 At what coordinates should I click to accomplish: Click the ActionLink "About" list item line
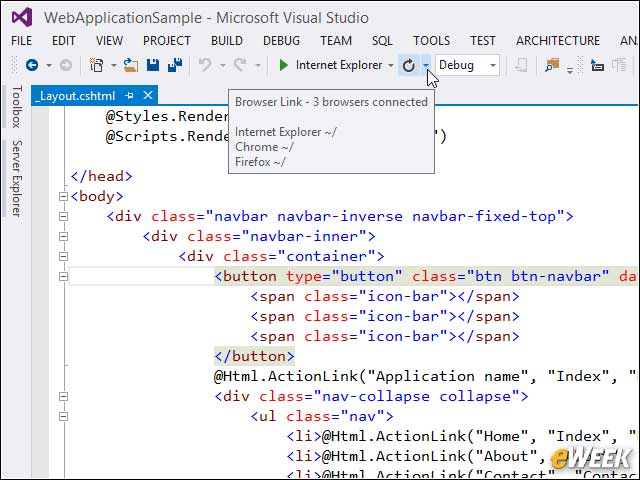(x=416, y=456)
